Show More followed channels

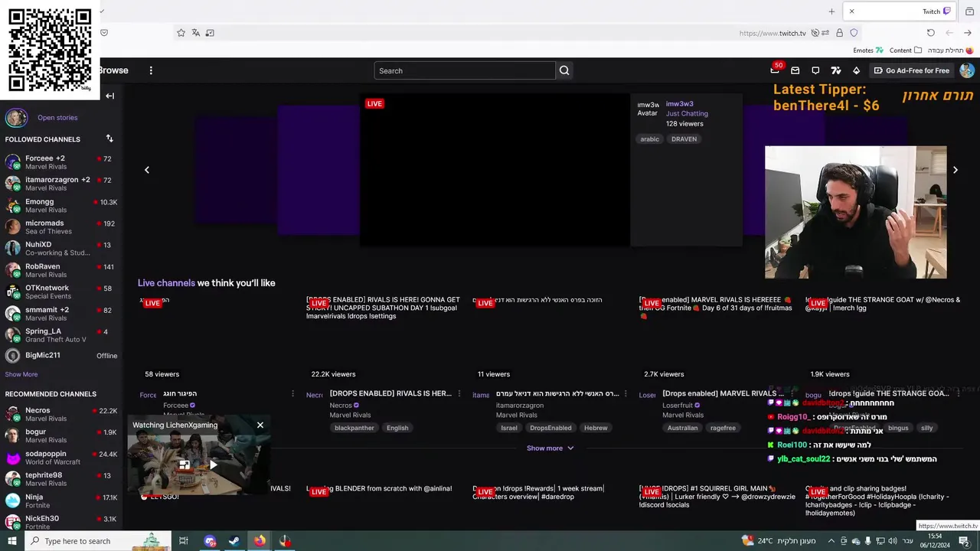coord(21,374)
